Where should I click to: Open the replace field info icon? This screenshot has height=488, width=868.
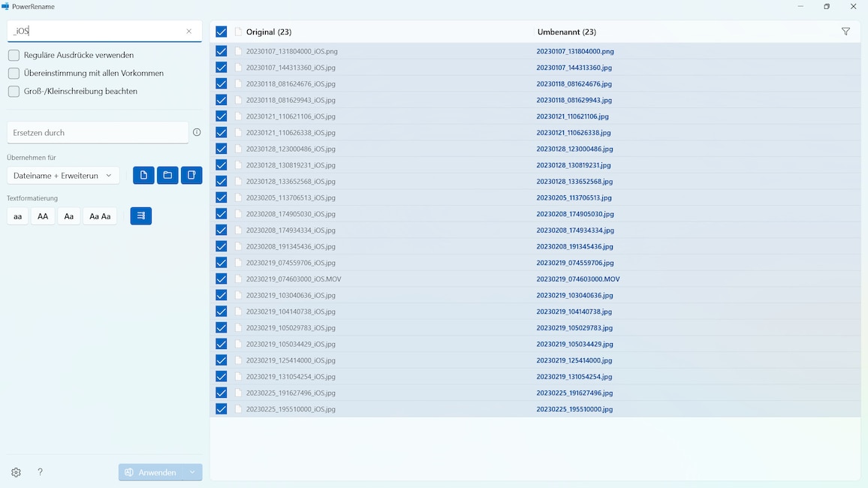click(x=197, y=132)
